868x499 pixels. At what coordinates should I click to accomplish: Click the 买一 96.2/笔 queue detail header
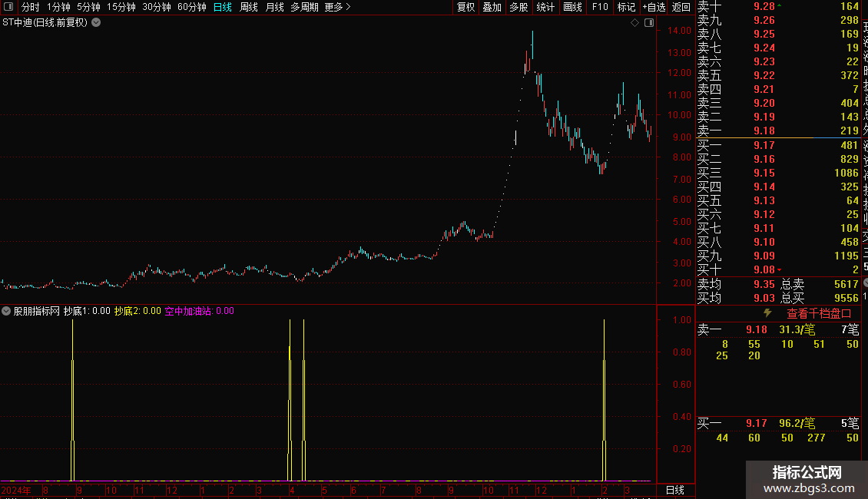click(x=778, y=424)
